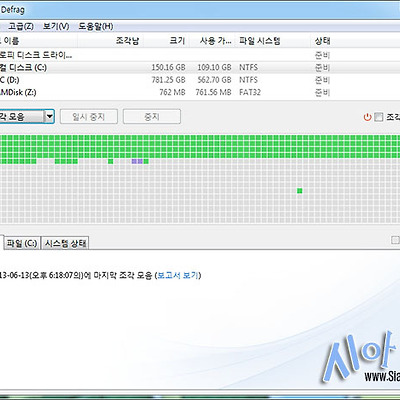Switch to the 파일 (C:) tab
Viewport: 400px width, 400px height.
click(22, 243)
